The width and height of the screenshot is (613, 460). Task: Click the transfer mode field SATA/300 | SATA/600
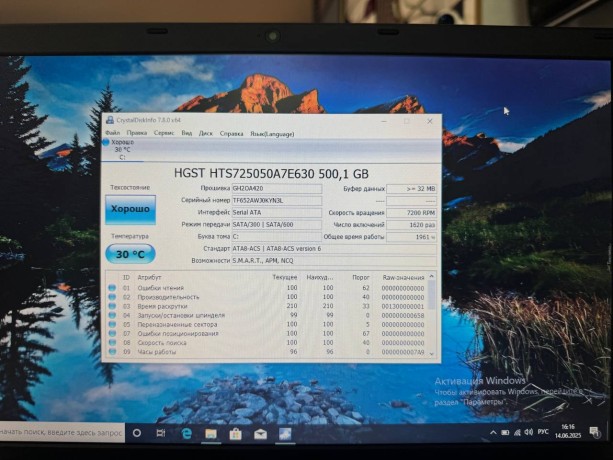[x=277, y=225]
